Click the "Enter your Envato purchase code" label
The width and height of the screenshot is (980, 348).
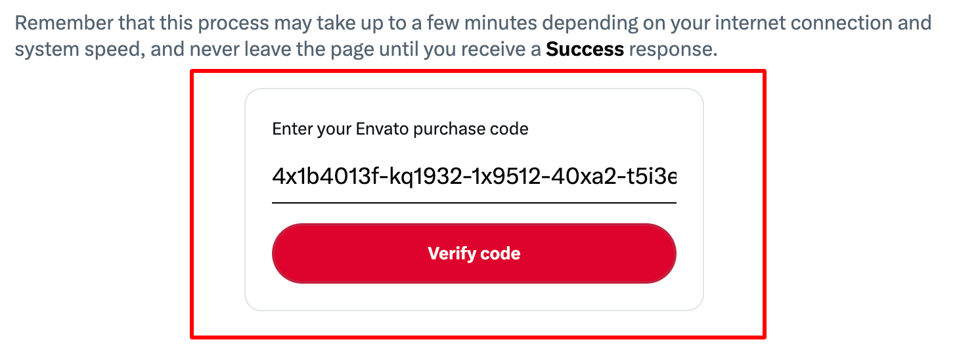tap(400, 129)
